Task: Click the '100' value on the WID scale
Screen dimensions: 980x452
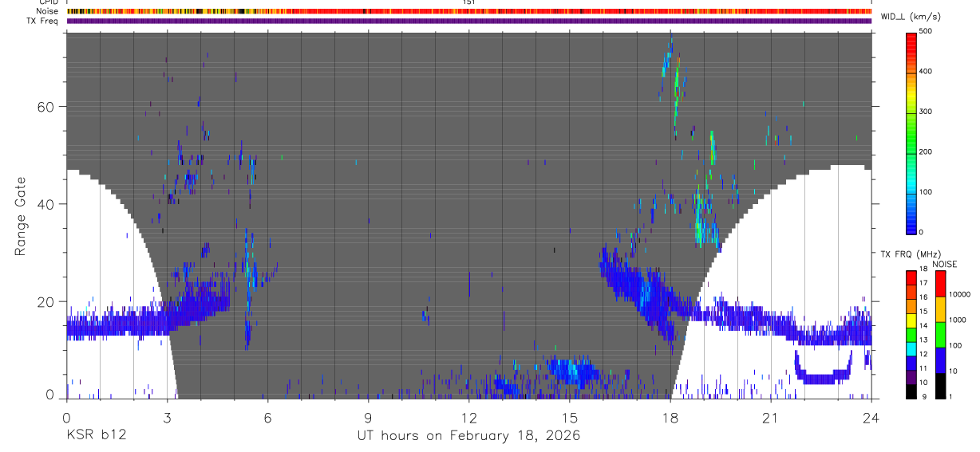Action: pyautogui.click(x=926, y=192)
